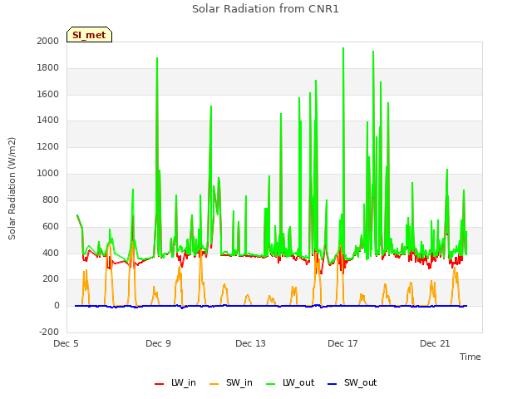Click the green LW_out legend swatch

(x=271, y=384)
